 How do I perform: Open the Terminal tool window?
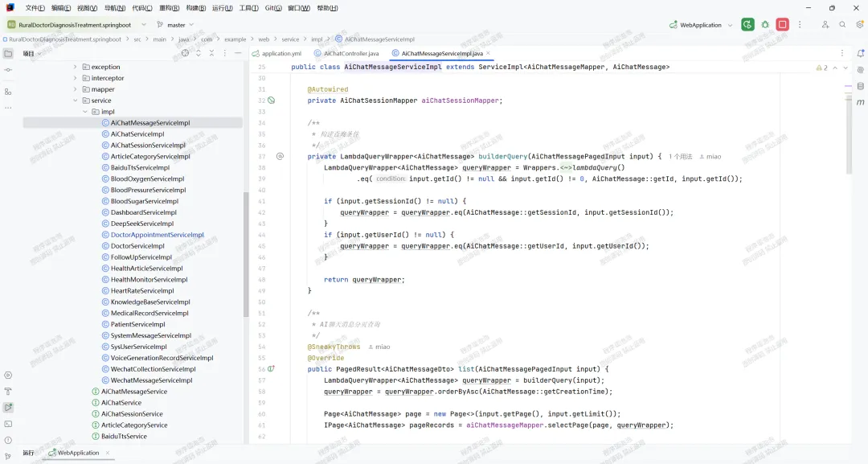pos(8,424)
